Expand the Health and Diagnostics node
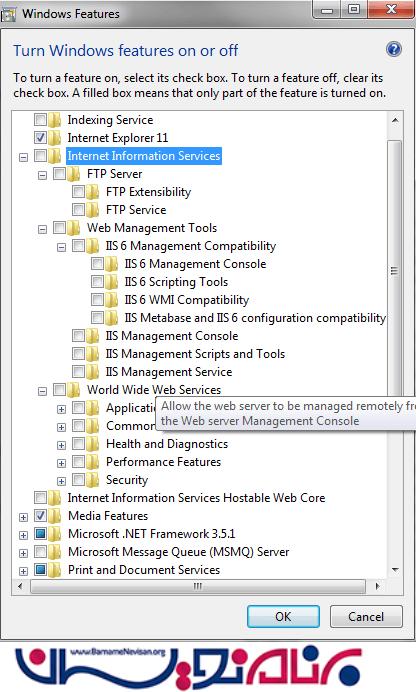This screenshot has width=416, height=692. (61, 445)
